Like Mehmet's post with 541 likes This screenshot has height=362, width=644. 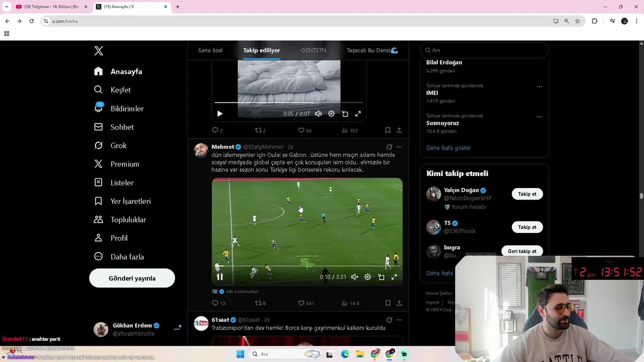tap(306, 303)
